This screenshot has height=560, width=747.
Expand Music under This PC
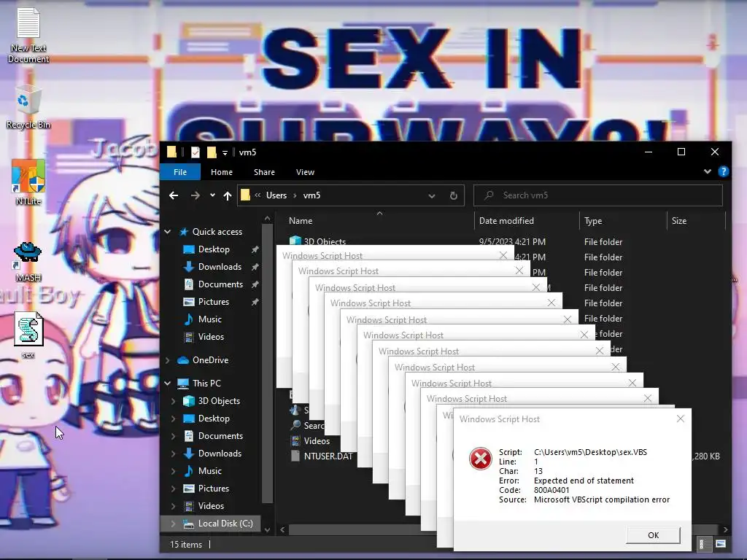click(174, 471)
